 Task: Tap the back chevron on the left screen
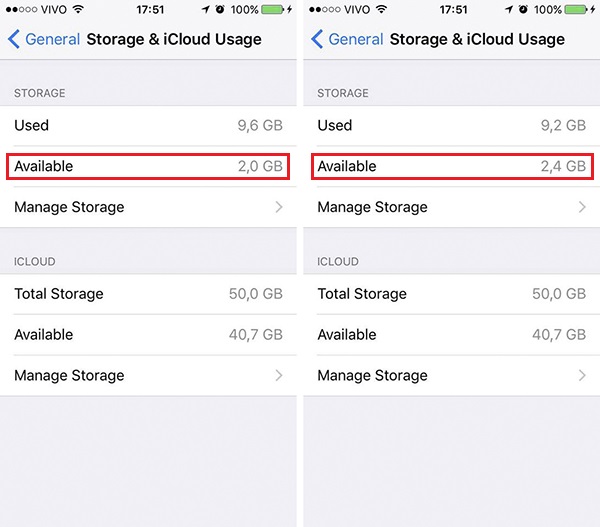14,39
